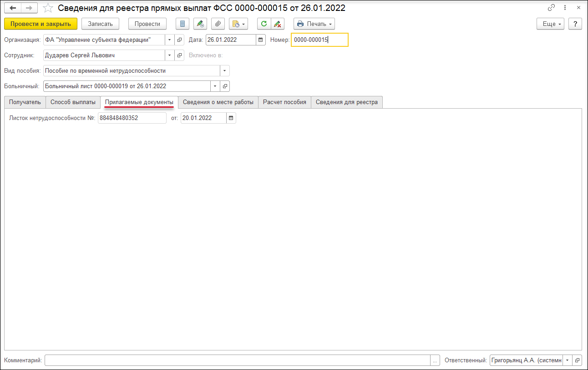
Task: Click the Дата field 26.01.2022
Action: pos(231,40)
